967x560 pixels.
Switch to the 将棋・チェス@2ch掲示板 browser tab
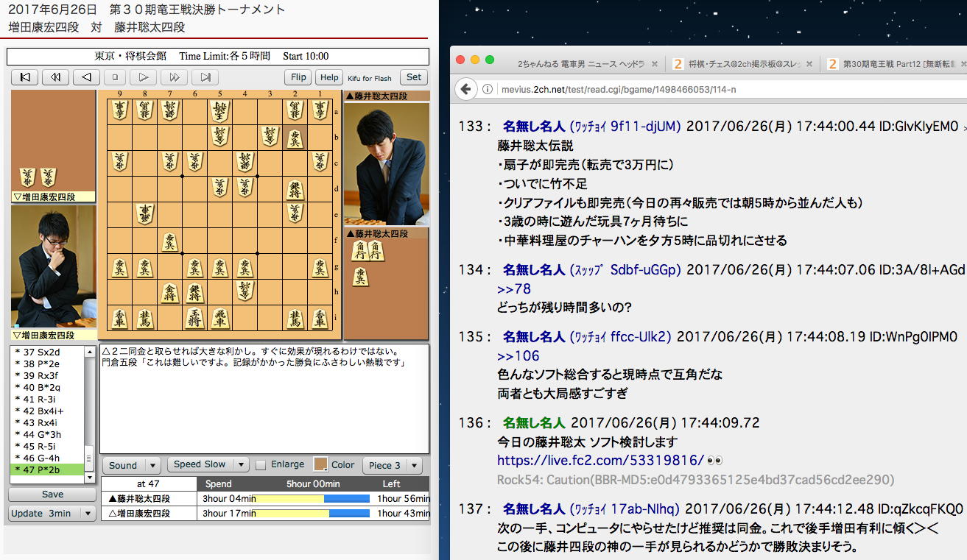(x=745, y=64)
